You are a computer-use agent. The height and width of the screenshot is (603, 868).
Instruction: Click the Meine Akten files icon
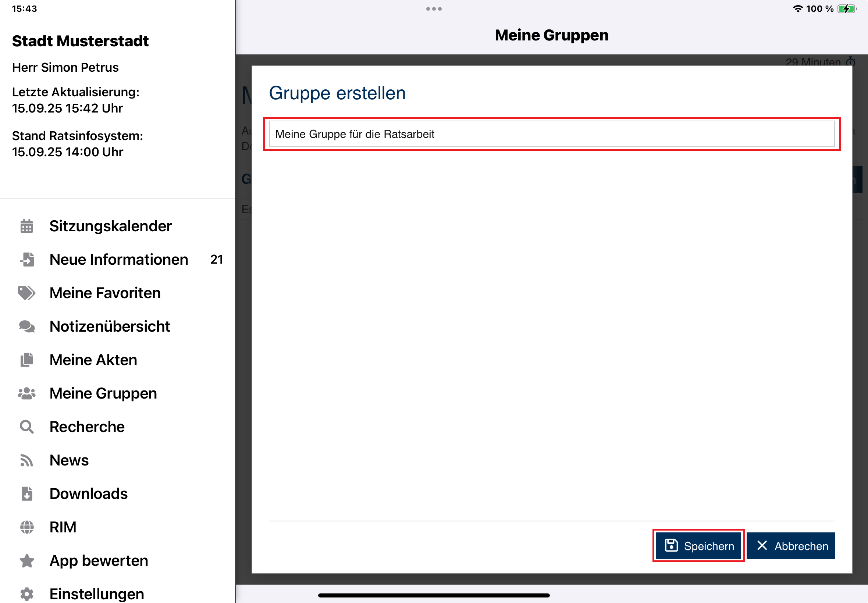click(x=26, y=360)
